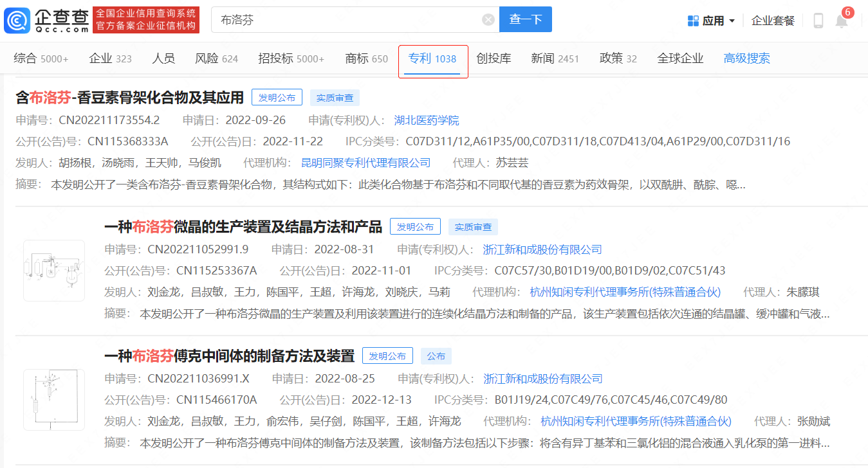This screenshot has width=868, height=468.
Task: Open the 企业套餐 link
Action: [x=773, y=21]
